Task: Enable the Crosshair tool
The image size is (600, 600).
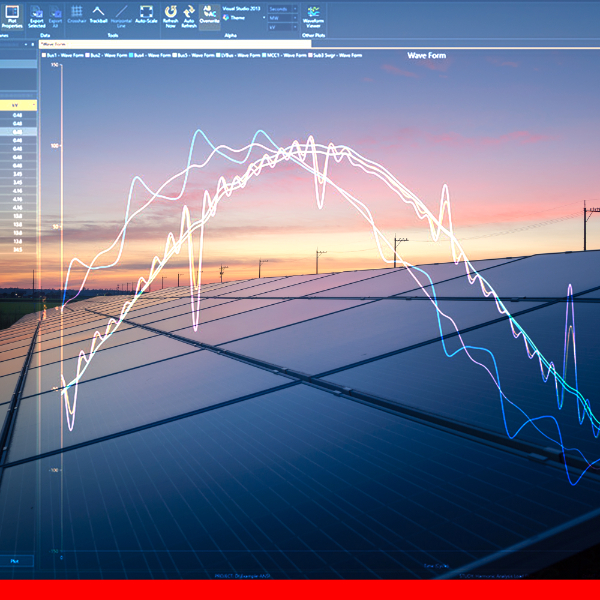Action: [x=77, y=13]
